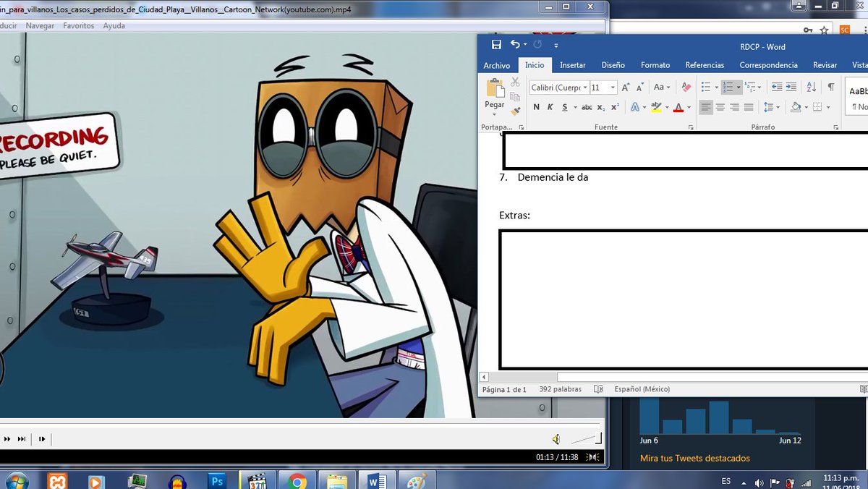Open Paint from the taskbar
This screenshot has width=868, height=489.
coord(417,480)
